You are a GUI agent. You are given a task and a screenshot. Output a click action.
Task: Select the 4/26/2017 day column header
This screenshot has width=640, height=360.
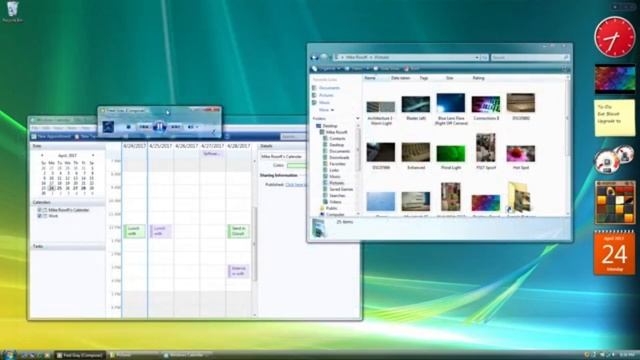pos(187,146)
